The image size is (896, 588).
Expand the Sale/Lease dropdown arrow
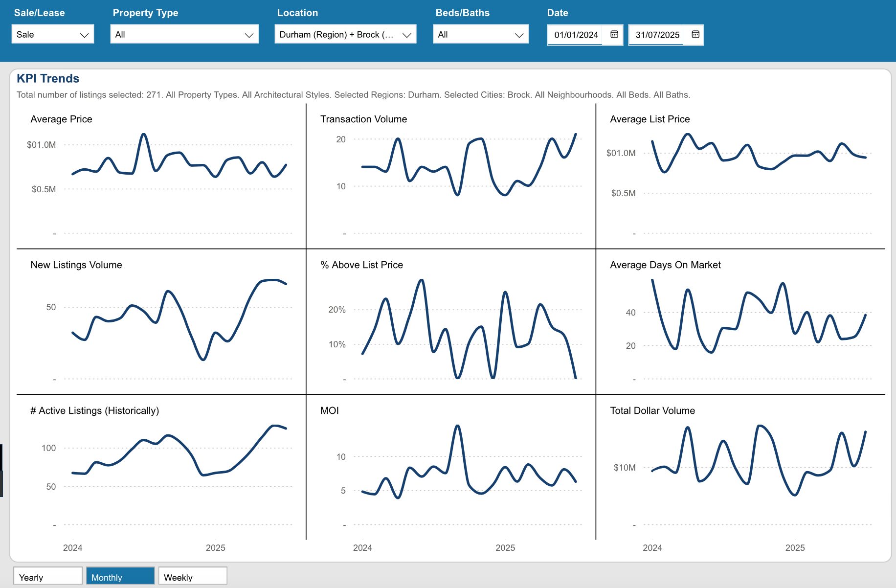coord(84,35)
